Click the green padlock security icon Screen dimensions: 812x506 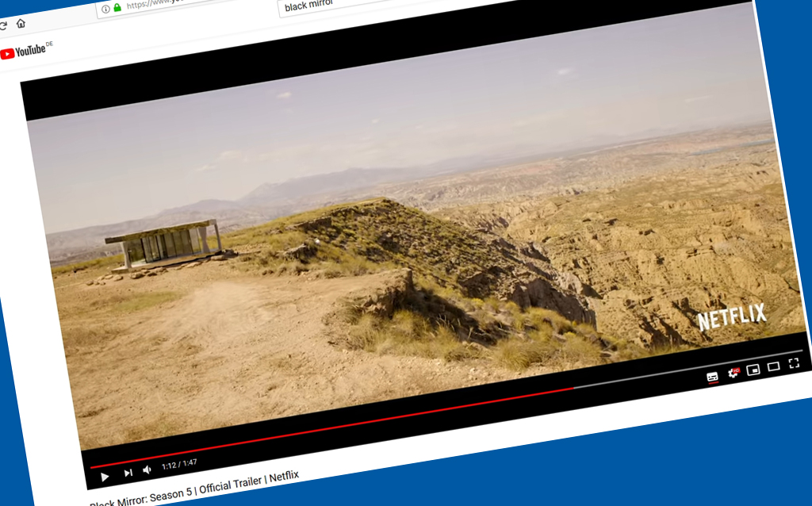(x=117, y=8)
